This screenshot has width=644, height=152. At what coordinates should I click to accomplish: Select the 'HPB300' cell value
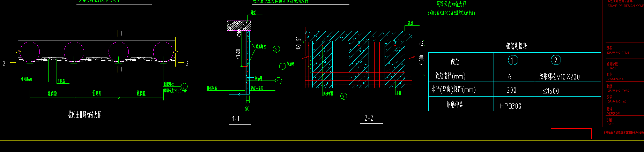tap(511, 106)
